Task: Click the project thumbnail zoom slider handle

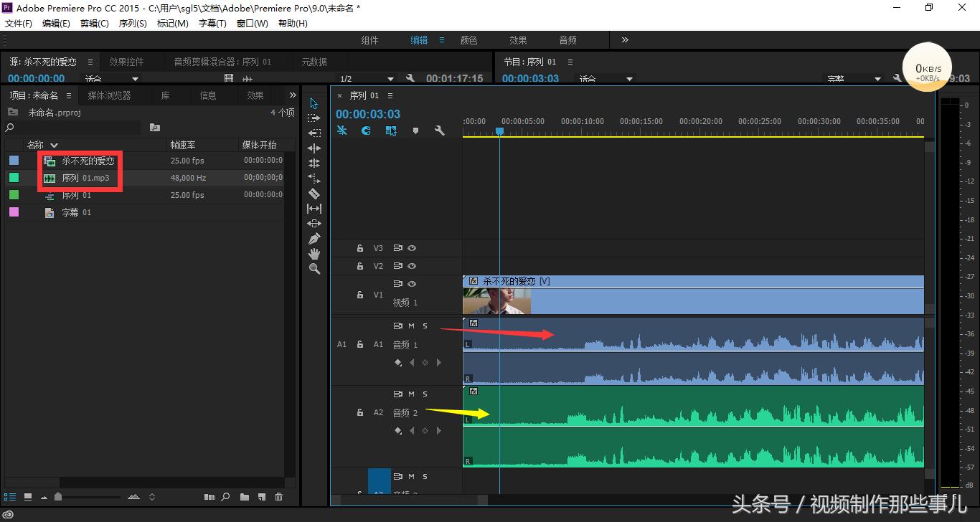Action: point(58,497)
